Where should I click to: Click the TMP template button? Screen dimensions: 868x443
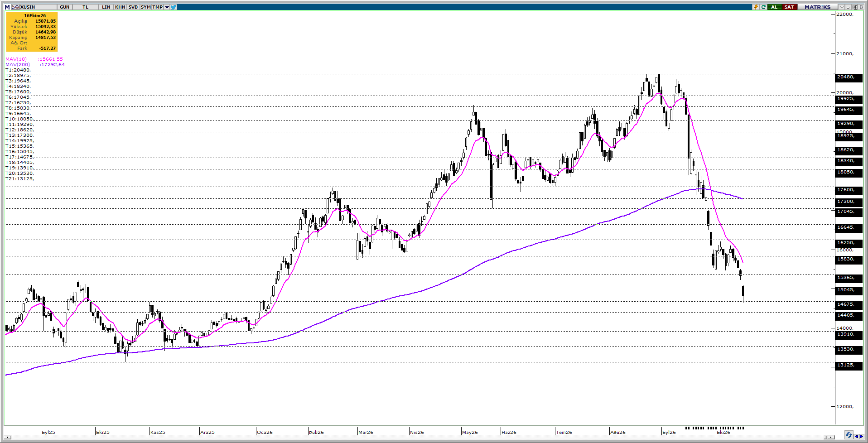(x=158, y=7)
